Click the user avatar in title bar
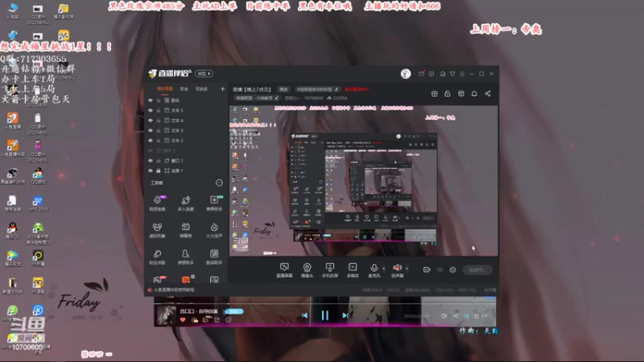This screenshot has height=362, width=644. pyautogui.click(x=406, y=73)
